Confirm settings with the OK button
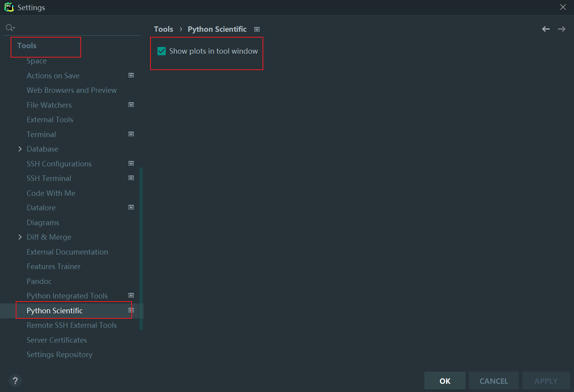Screen dimensions: 574x392 pos(444,380)
